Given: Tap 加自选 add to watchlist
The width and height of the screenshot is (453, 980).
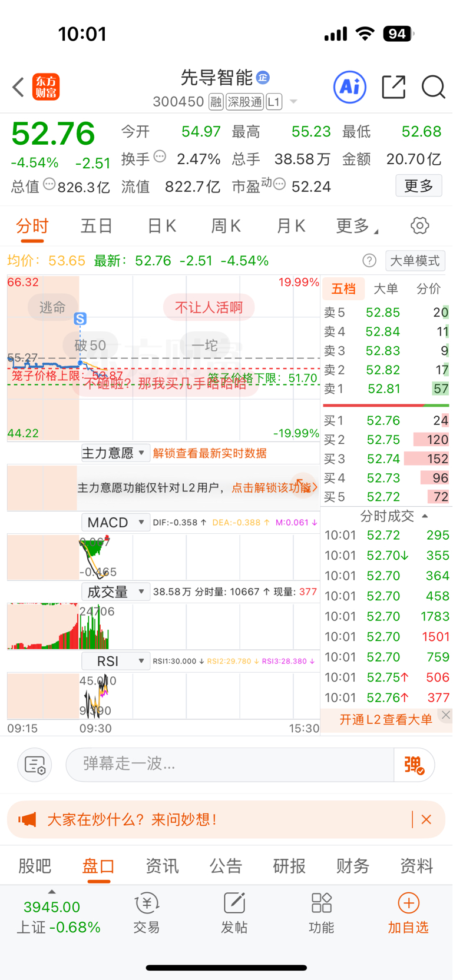Looking at the screenshot, I should tap(408, 913).
